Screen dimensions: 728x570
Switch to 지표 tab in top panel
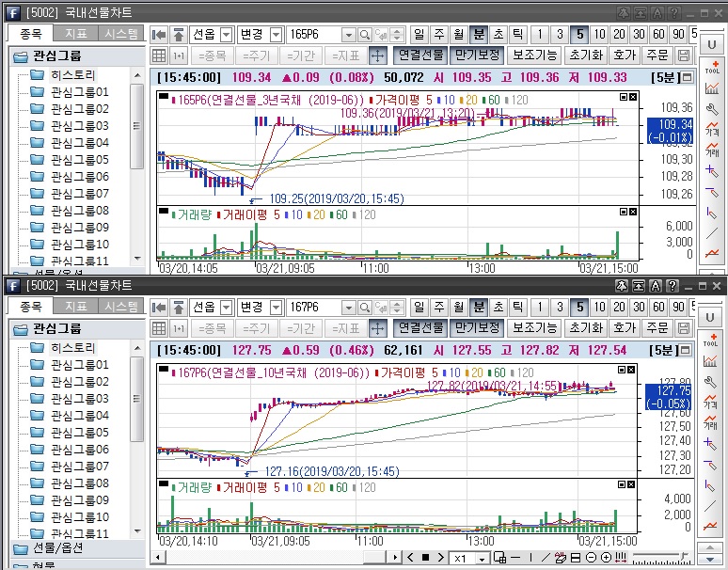(x=75, y=34)
